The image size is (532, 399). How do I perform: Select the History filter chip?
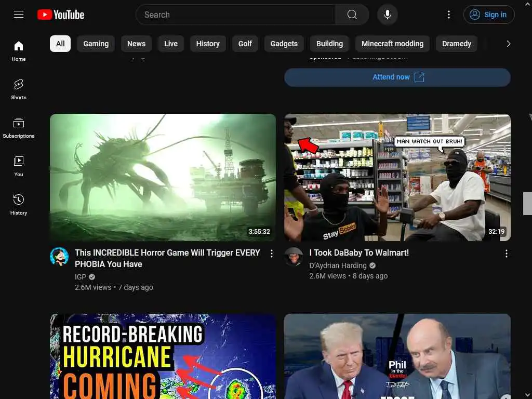pos(208,44)
